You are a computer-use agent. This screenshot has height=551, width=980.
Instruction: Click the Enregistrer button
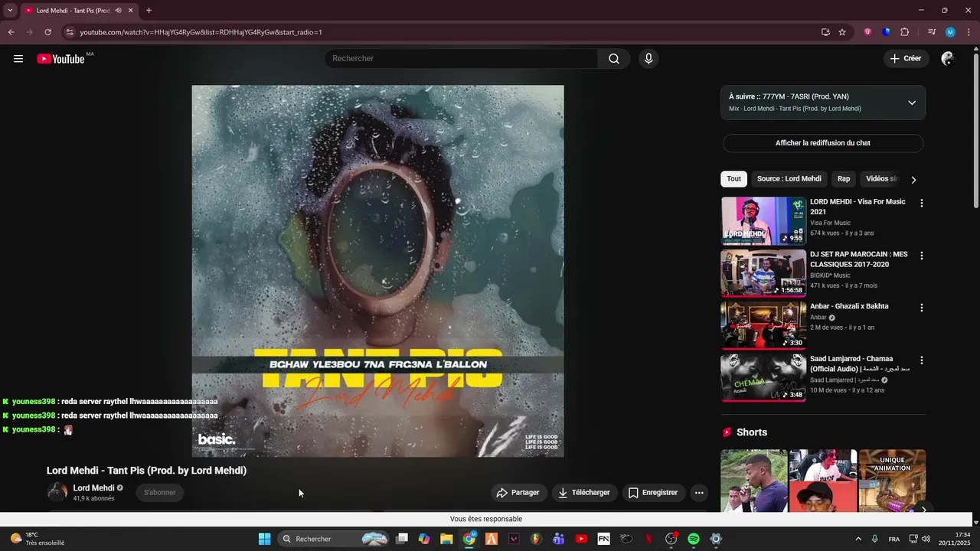[653, 493]
